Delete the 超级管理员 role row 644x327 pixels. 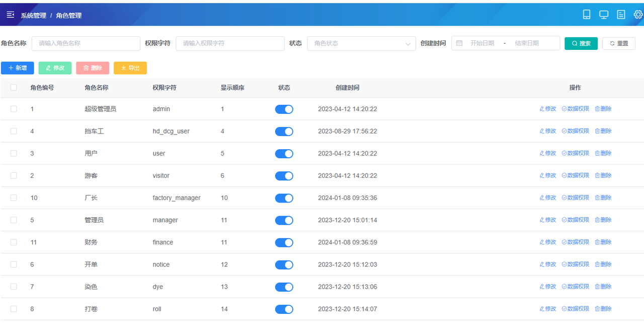(603, 109)
